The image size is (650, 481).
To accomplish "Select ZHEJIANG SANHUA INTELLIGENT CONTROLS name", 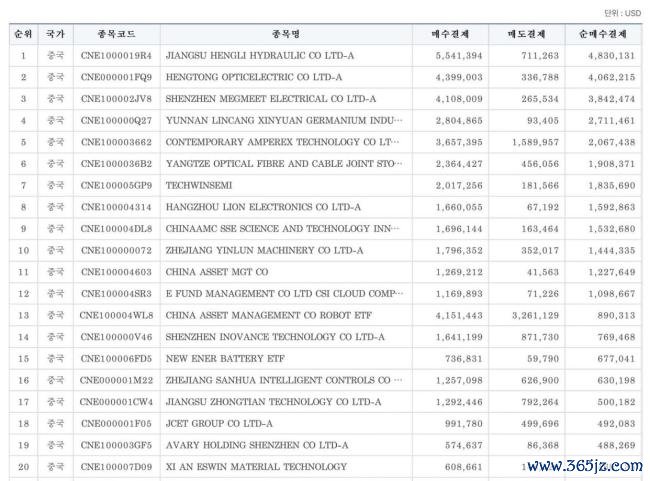I will tap(284, 380).
